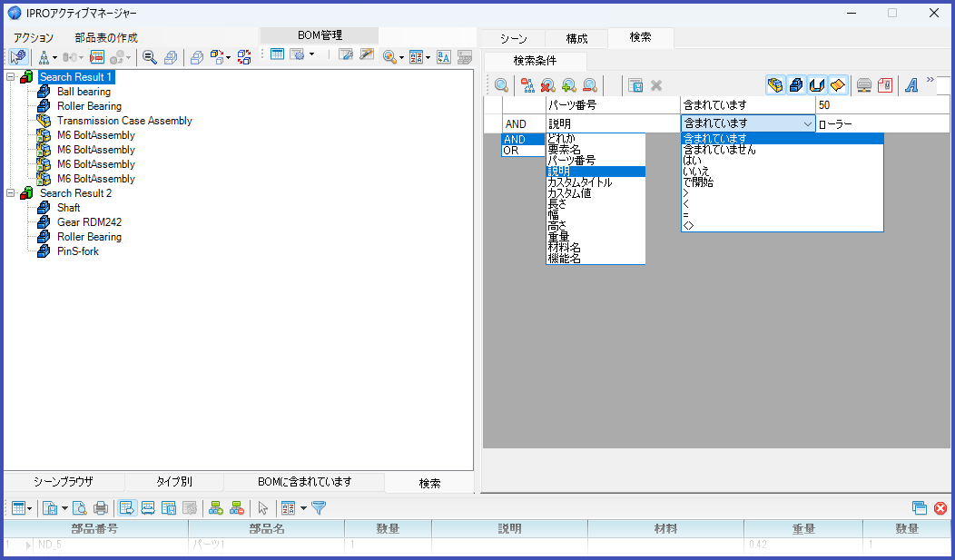Toggle the assembly type filter (yellow cube icon)

pyautogui.click(x=775, y=84)
